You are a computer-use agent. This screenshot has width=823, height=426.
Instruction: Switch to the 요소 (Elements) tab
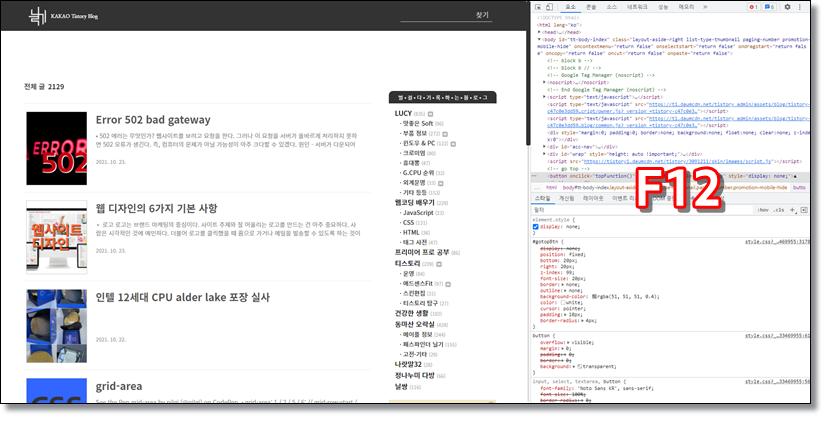[570, 7]
